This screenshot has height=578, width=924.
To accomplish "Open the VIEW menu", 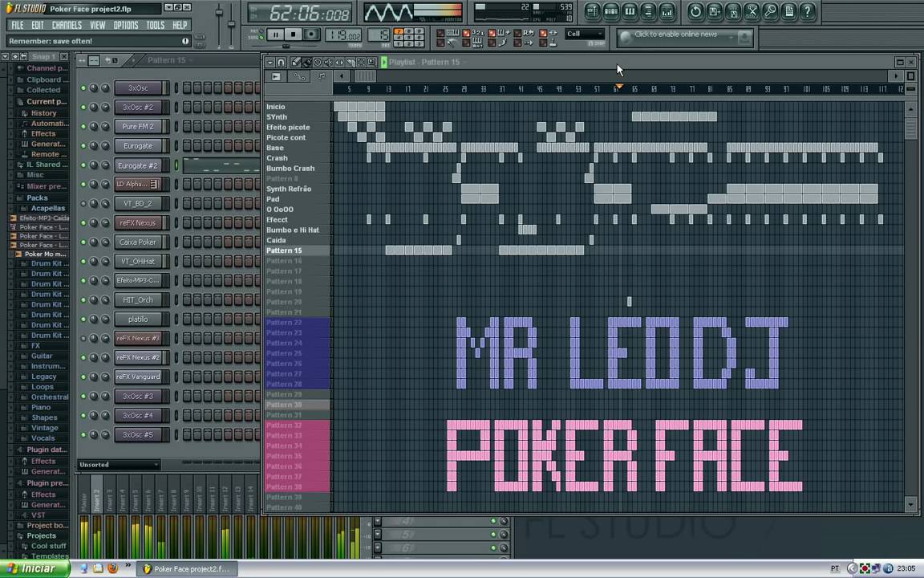I will (97, 26).
